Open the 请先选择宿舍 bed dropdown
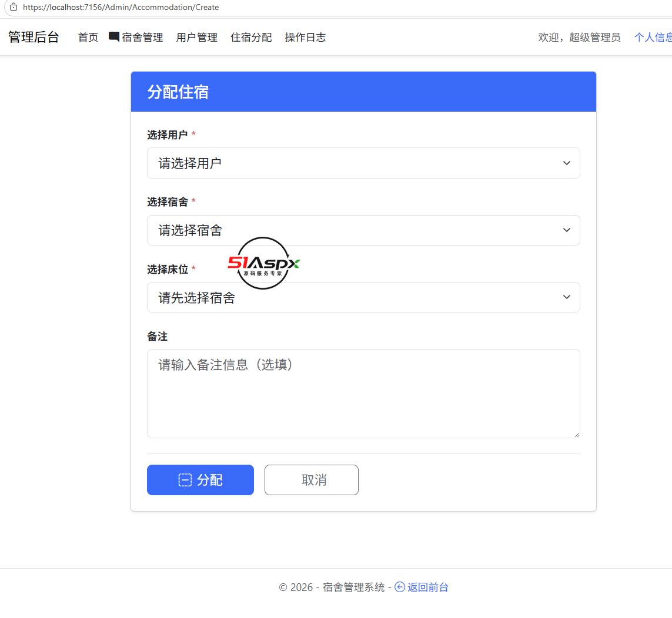The height and width of the screenshot is (618, 672). (x=363, y=297)
